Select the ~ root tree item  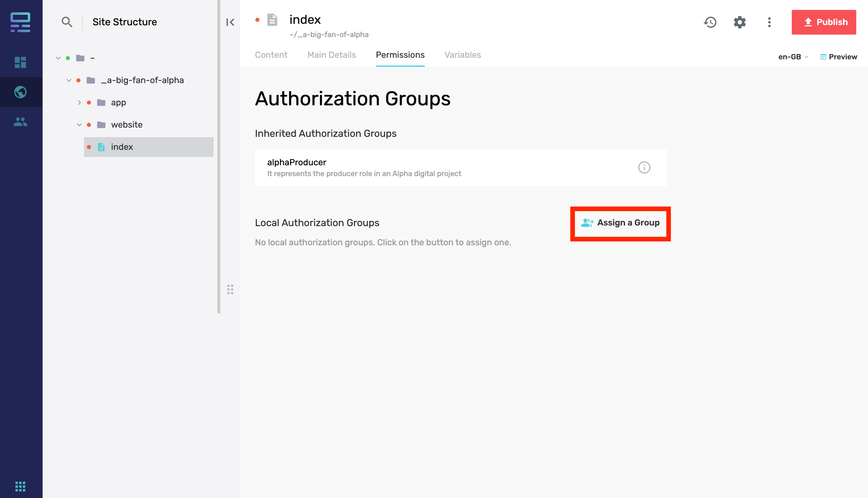(x=92, y=58)
